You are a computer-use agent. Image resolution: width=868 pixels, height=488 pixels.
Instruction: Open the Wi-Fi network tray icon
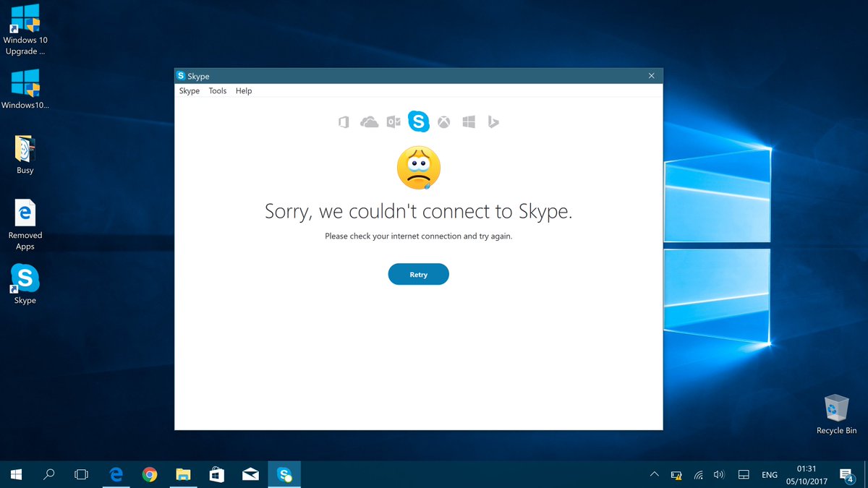[x=698, y=475]
